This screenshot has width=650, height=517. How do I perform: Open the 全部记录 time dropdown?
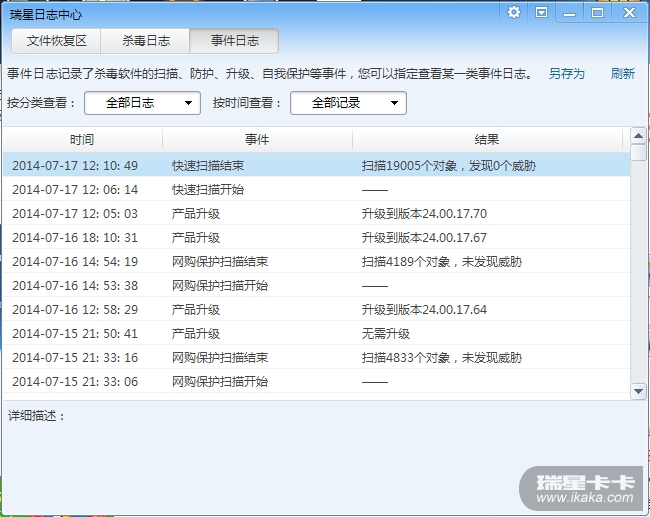(x=348, y=103)
